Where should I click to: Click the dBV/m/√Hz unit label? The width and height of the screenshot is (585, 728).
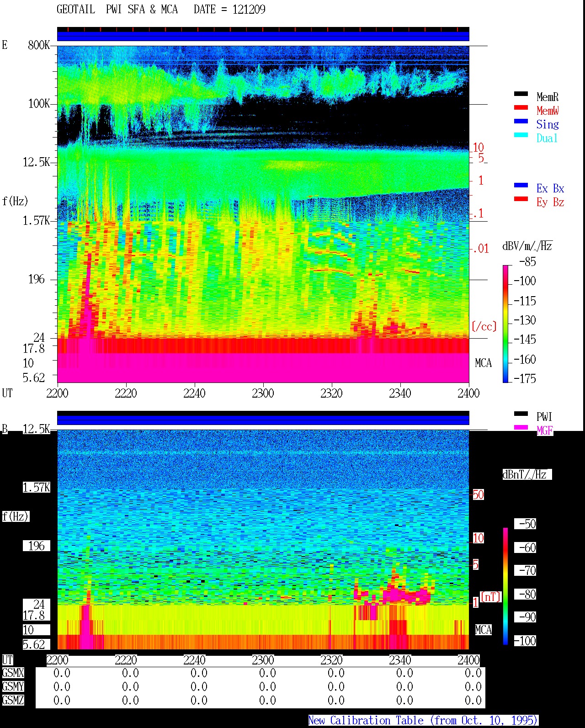[527, 246]
